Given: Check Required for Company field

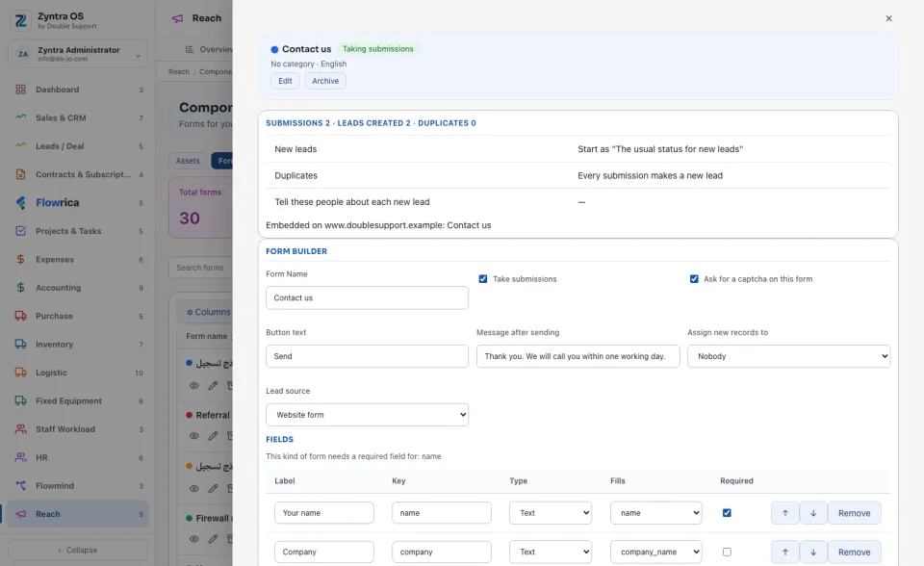Looking at the screenshot, I should click(x=727, y=552).
